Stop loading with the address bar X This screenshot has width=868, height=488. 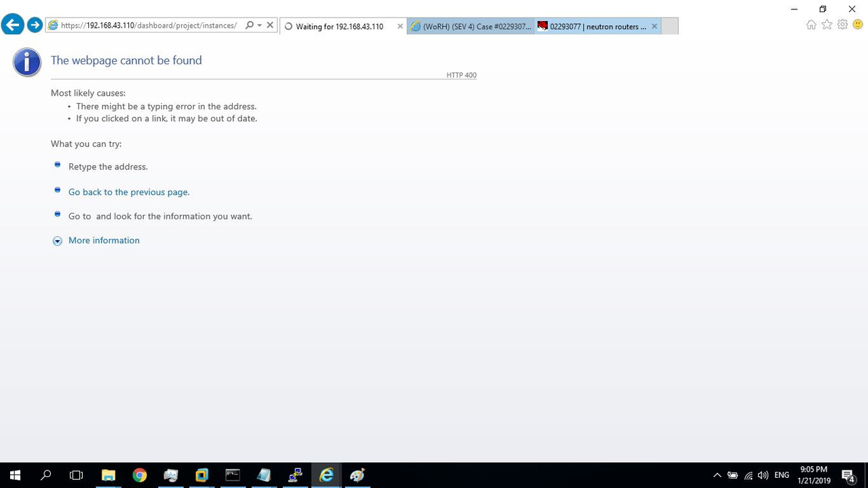point(270,26)
